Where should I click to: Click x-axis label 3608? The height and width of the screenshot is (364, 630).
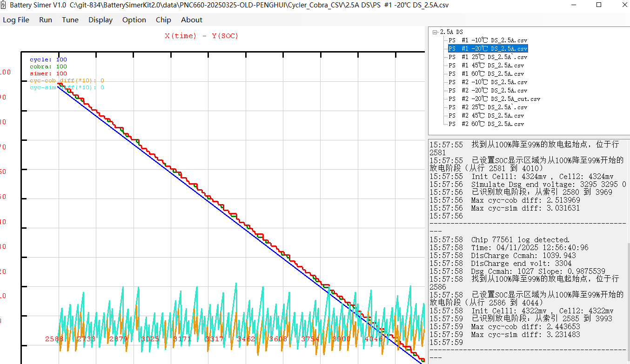pos(278,339)
